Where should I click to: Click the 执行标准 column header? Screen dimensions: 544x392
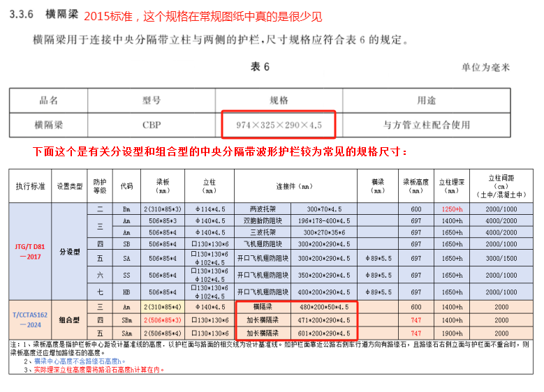click(30, 186)
